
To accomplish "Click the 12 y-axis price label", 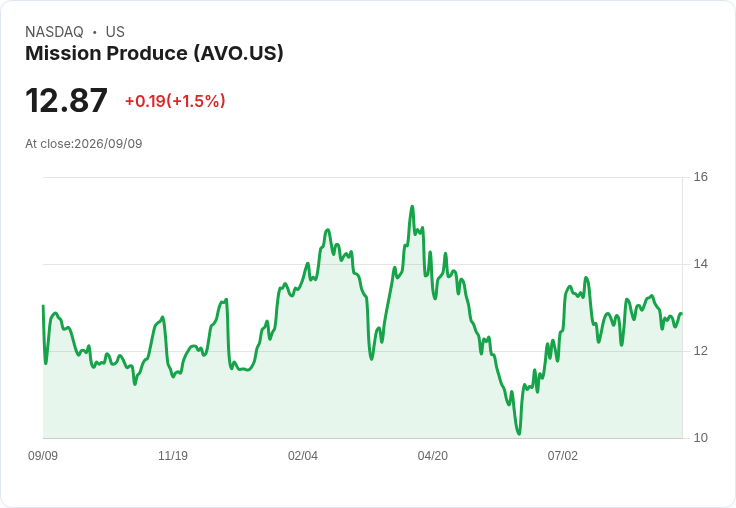I will point(701,351).
